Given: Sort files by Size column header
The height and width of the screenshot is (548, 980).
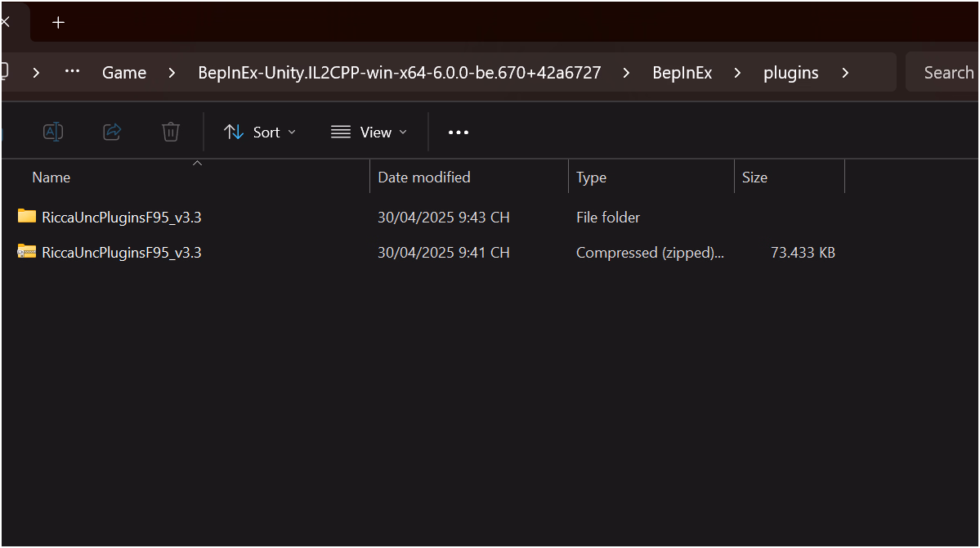Looking at the screenshot, I should tap(754, 177).
